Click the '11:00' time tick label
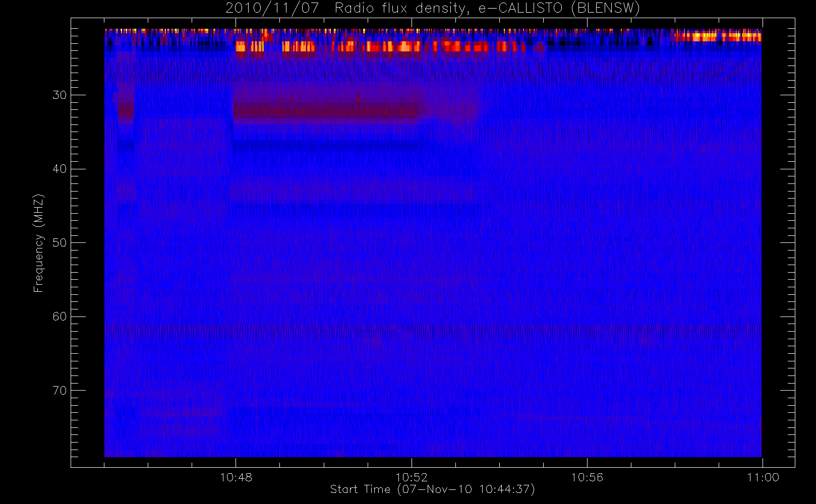This screenshot has width=816, height=504. (x=763, y=477)
